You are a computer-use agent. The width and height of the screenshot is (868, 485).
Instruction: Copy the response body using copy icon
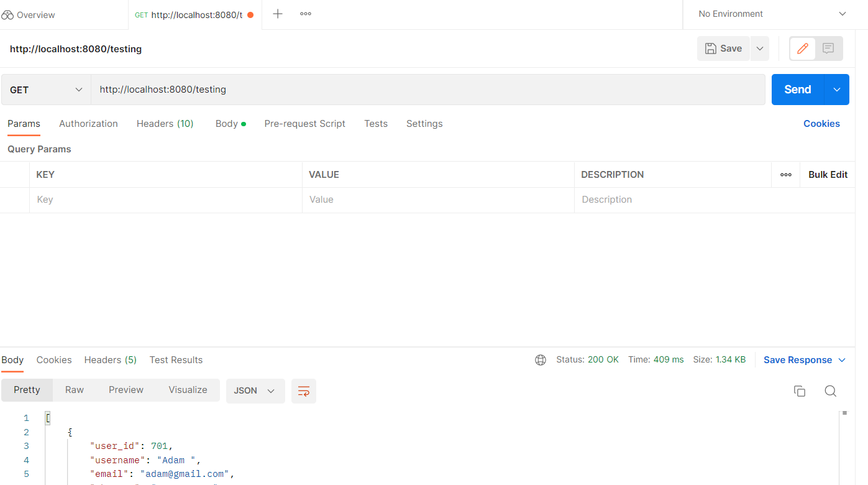tap(800, 390)
